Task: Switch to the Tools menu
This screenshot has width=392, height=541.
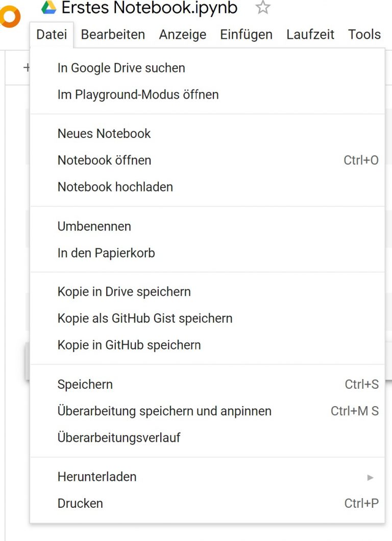Action: pyautogui.click(x=364, y=34)
